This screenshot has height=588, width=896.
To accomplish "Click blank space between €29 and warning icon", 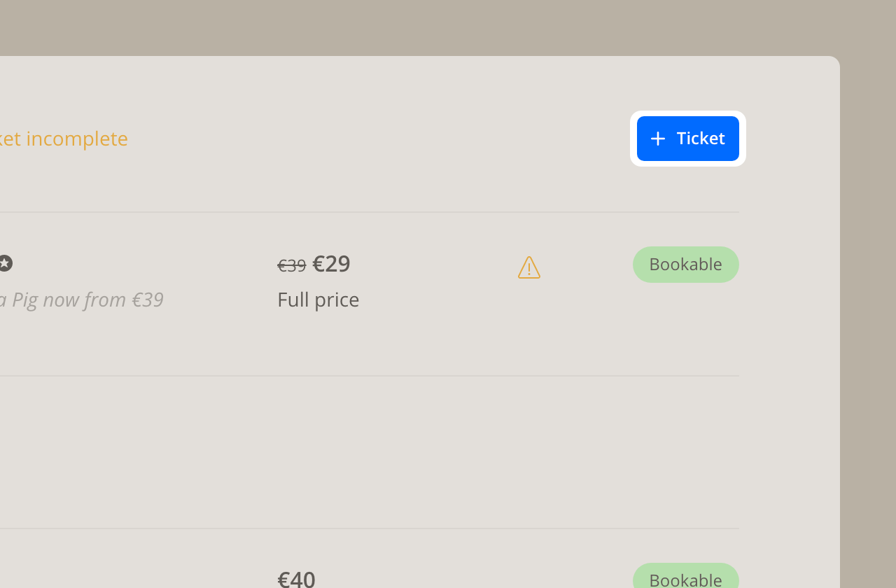I will (x=434, y=265).
